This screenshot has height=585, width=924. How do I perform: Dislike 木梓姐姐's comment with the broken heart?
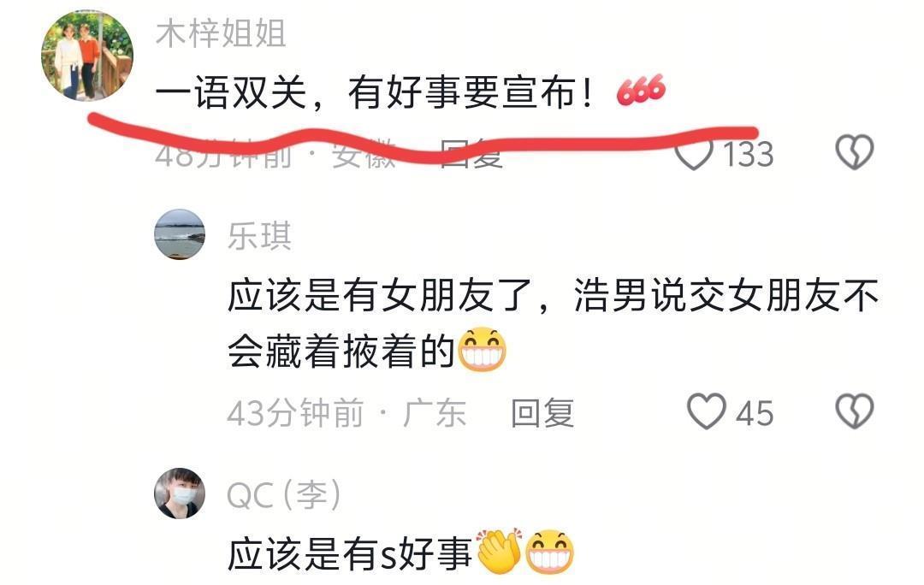[x=855, y=152]
